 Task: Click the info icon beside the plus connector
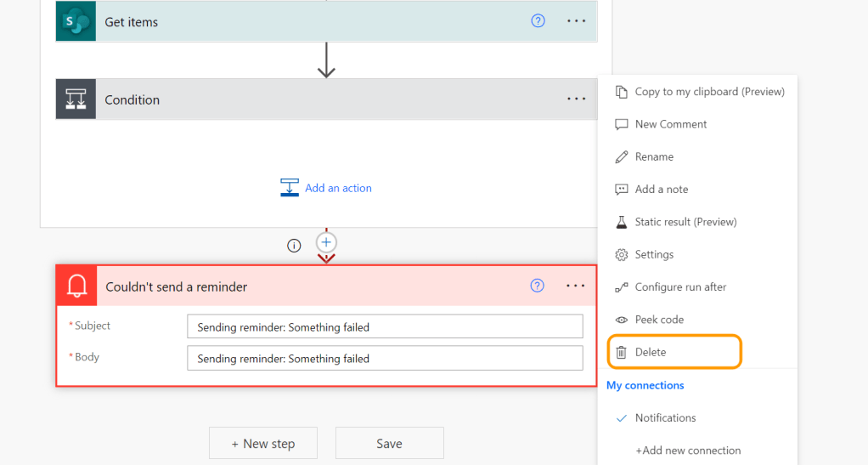[x=294, y=246]
